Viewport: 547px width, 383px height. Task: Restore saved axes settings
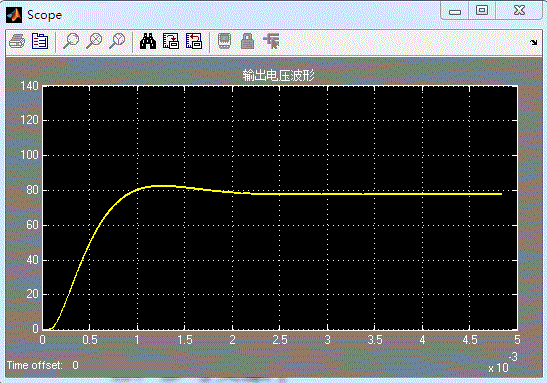(194, 41)
